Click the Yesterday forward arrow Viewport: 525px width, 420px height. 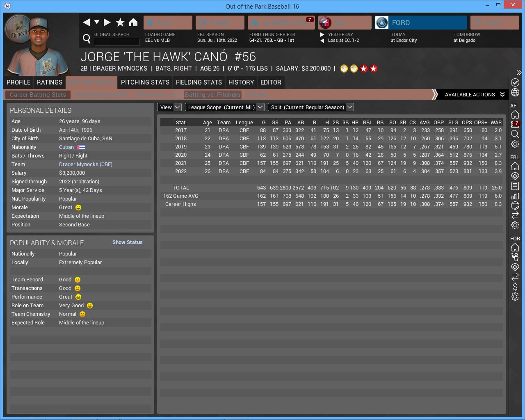(x=322, y=35)
